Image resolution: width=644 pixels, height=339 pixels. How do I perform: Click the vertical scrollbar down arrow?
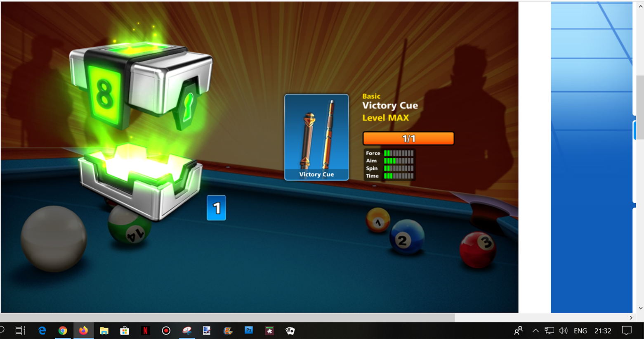click(x=640, y=308)
